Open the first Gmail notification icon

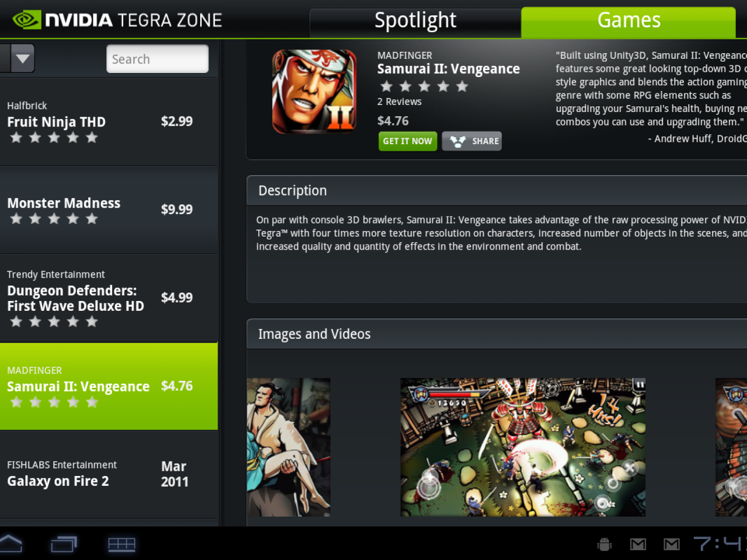pos(638,544)
